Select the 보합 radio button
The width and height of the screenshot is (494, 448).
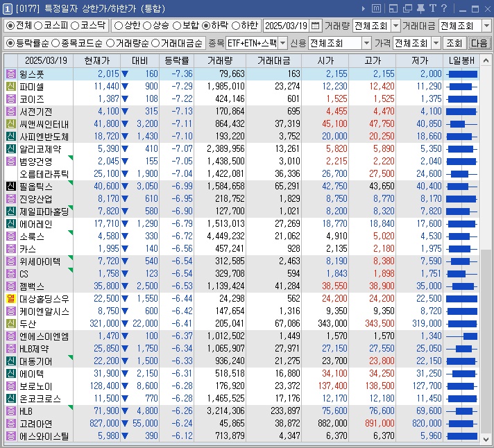coord(177,26)
